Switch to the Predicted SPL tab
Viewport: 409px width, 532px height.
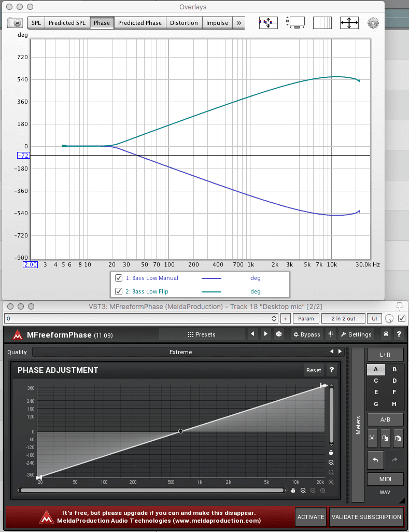coord(67,23)
